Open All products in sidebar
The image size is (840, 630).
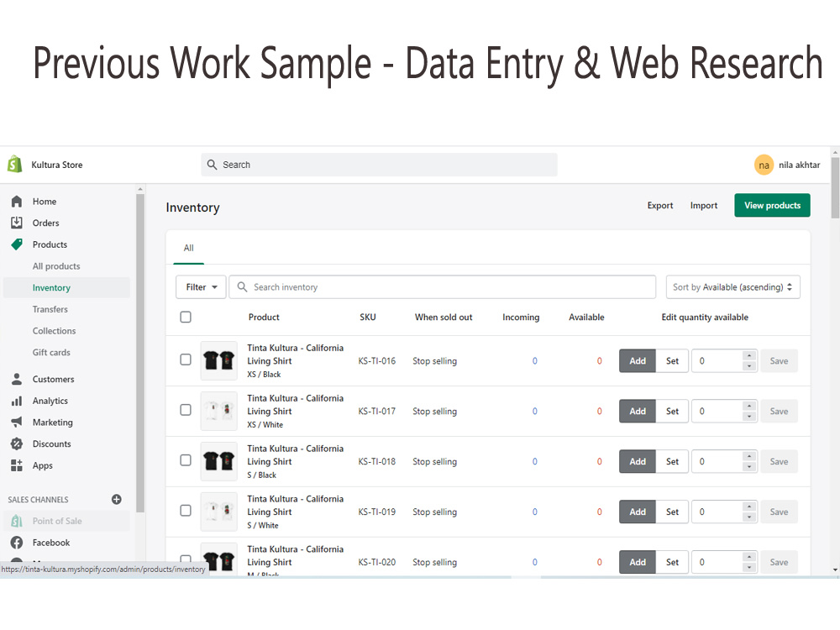coord(56,266)
